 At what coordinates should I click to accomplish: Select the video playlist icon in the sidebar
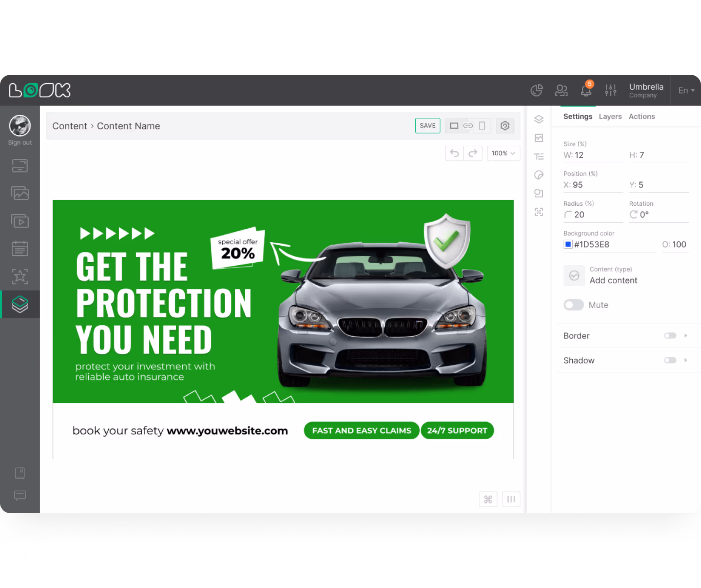(x=20, y=220)
